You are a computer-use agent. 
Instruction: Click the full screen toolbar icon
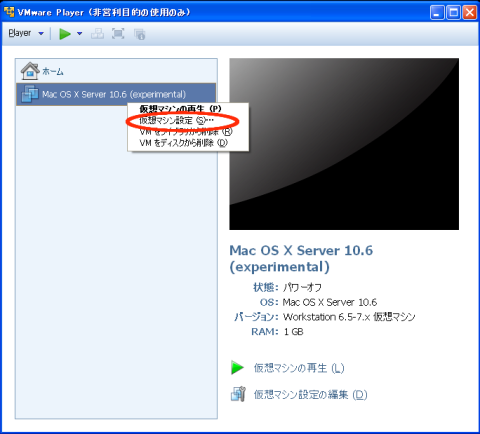point(118,34)
